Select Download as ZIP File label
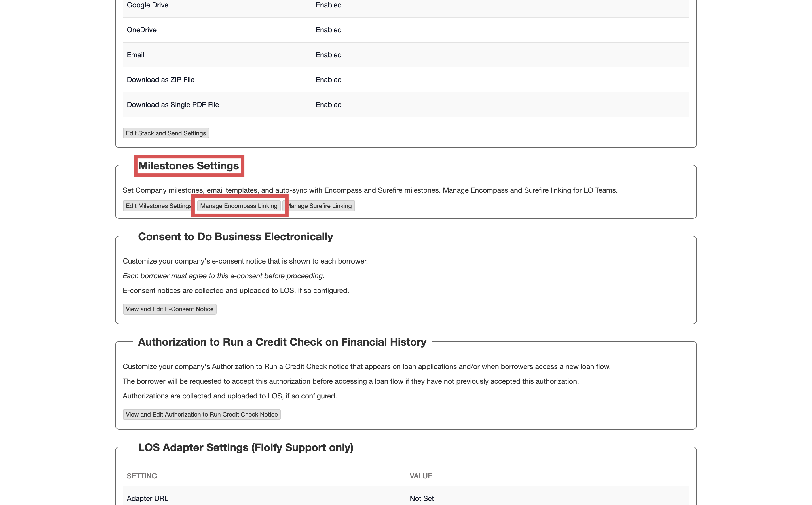This screenshot has width=812, height=505. coord(160,80)
